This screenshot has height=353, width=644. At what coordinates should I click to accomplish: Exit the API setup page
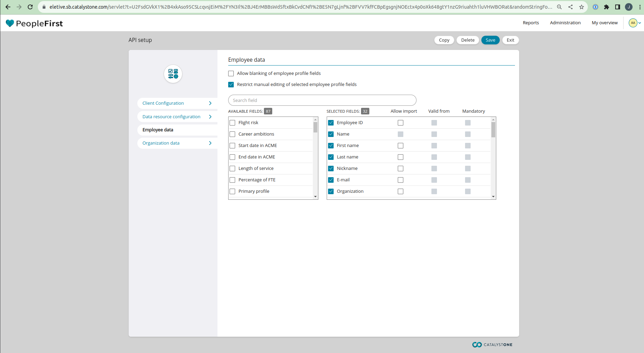pyautogui.click(x=510, y=40)
